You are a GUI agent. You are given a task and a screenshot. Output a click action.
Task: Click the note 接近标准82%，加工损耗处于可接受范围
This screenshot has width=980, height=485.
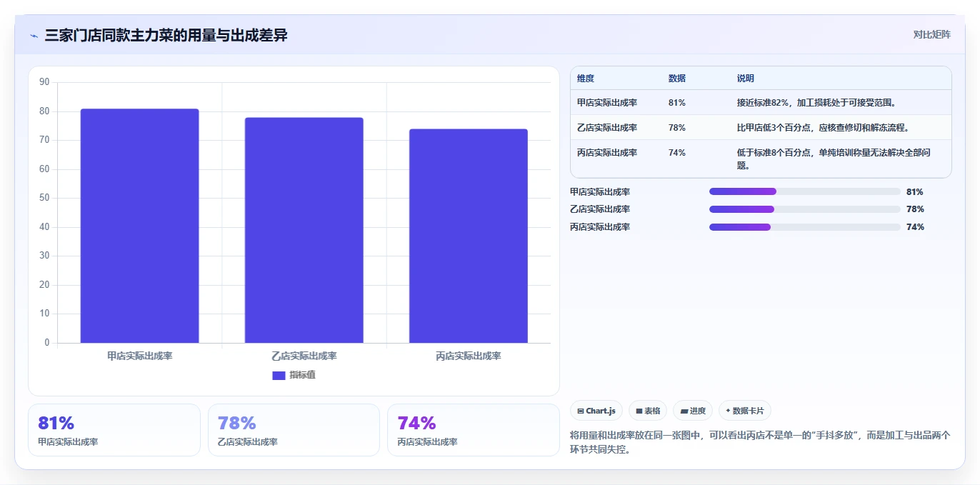tap(816, 103)
